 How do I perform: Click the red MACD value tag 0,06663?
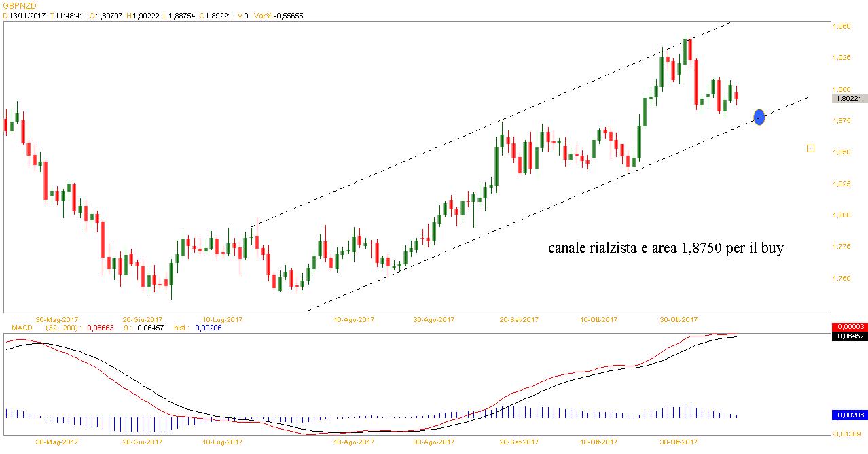[x=848, y=328]
